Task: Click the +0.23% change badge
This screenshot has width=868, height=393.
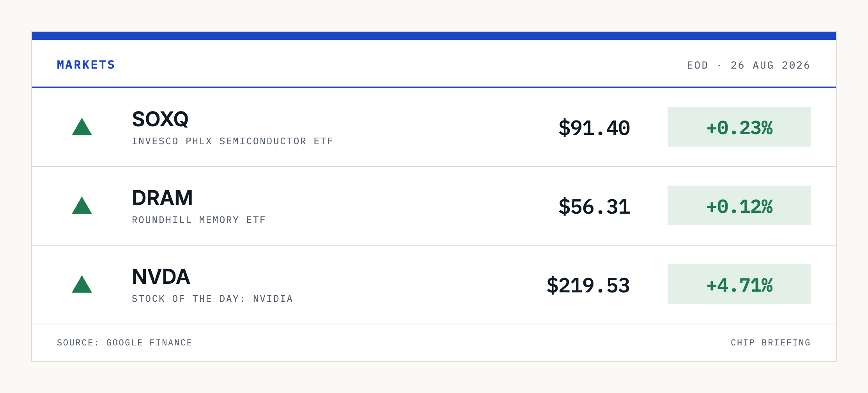Action: click(739, 127)
